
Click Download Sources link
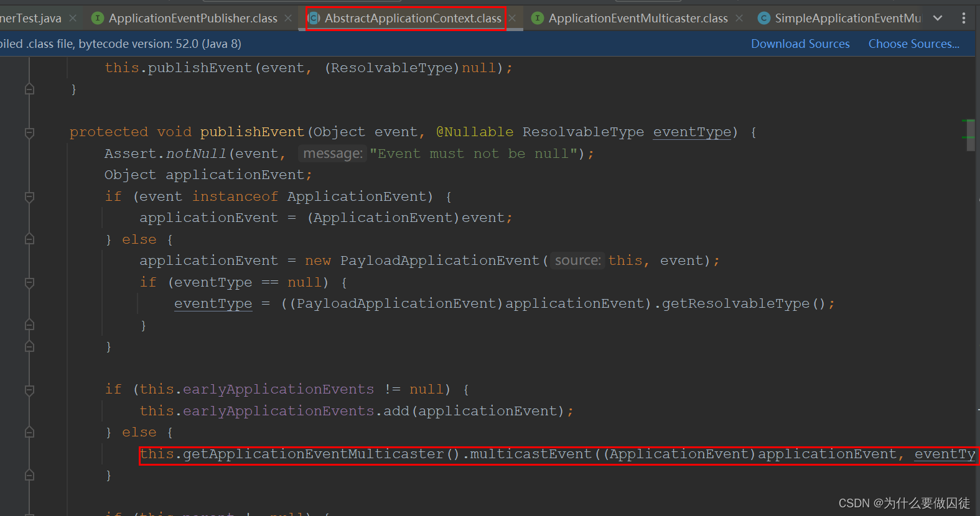(800, 44)
